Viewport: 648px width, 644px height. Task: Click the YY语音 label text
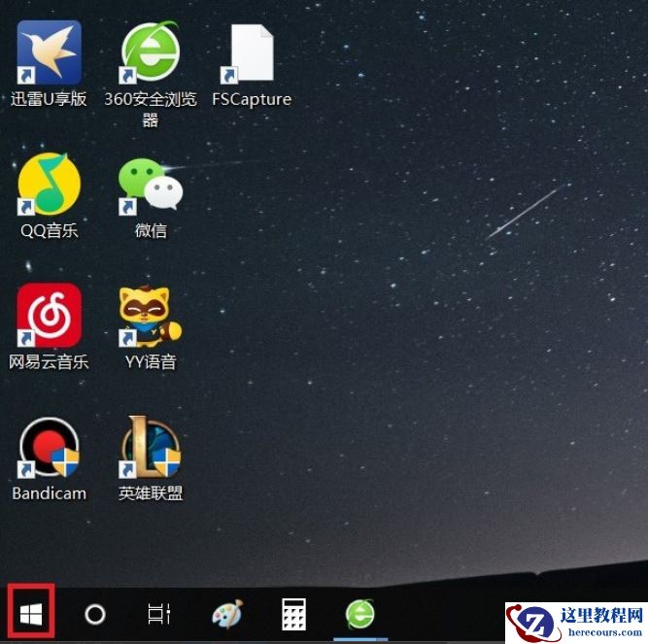[x=151, y=362]
